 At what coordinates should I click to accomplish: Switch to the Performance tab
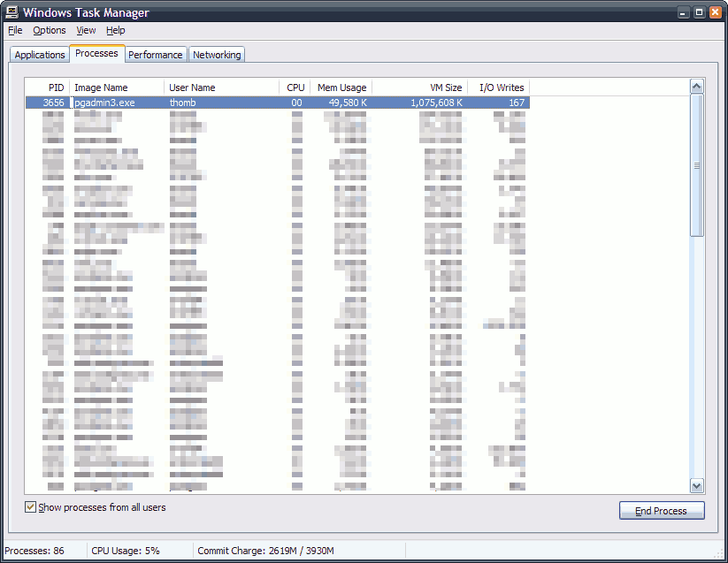[x=155, y=55]
